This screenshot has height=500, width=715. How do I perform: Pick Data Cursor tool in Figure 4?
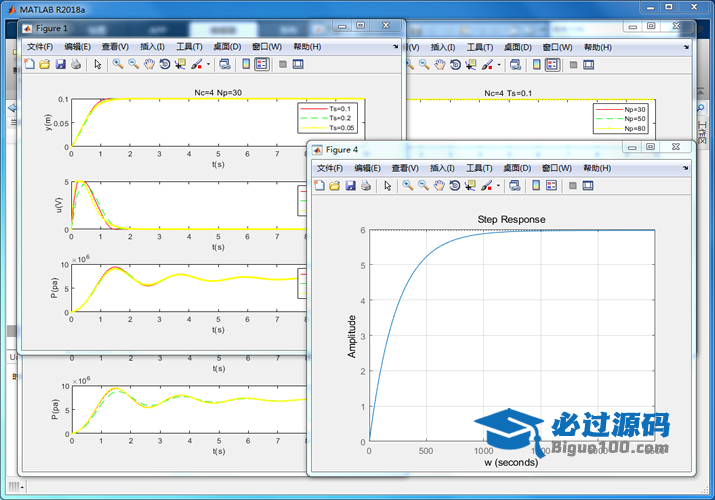tap(471, 186)
